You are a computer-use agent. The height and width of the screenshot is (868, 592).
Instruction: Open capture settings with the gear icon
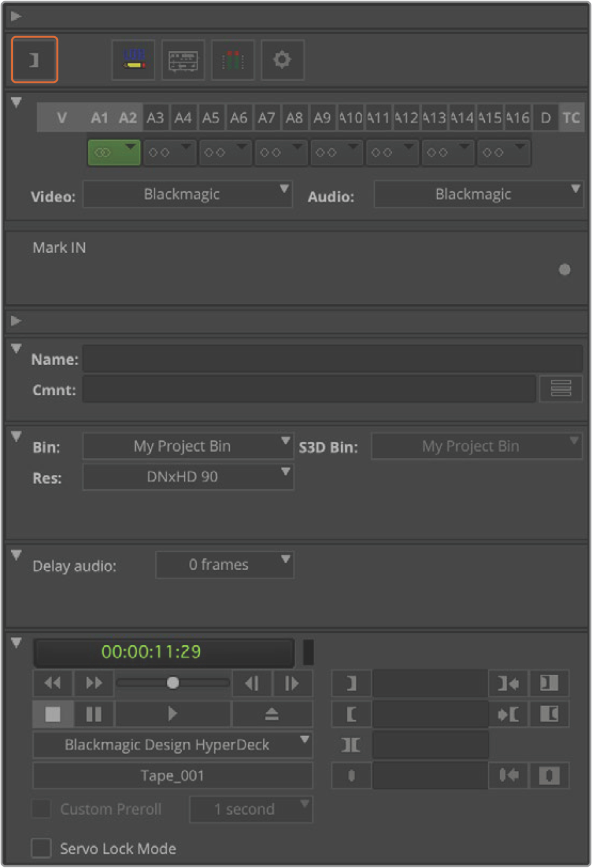[282, 60]
